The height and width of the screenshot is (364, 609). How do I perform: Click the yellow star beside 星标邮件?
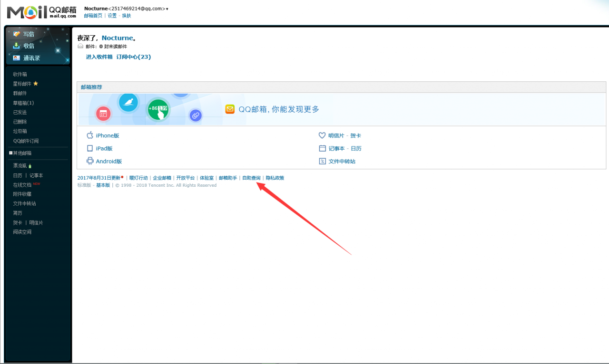35,84
